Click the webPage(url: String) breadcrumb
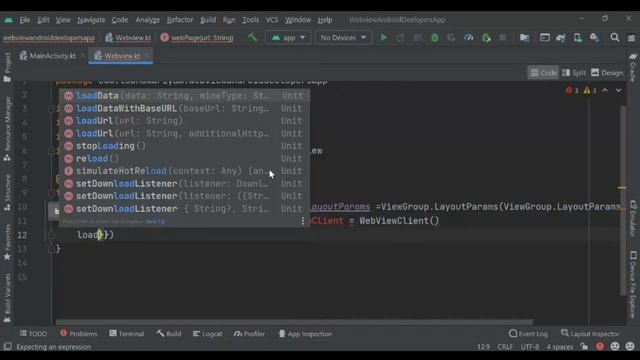Screen dimensions: 640x360 click(197, 38)
